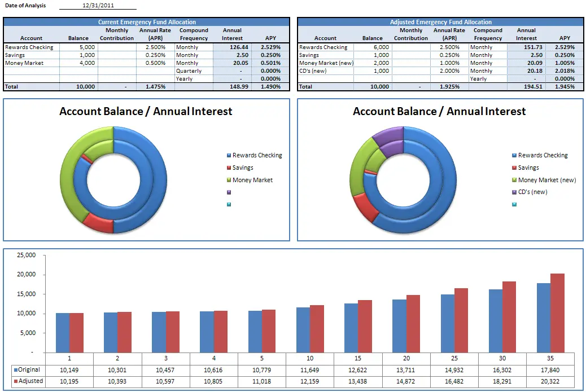Select the Quarterly compound frequency cell
Viewport: 586px width, 392px height.
point(194,71)
